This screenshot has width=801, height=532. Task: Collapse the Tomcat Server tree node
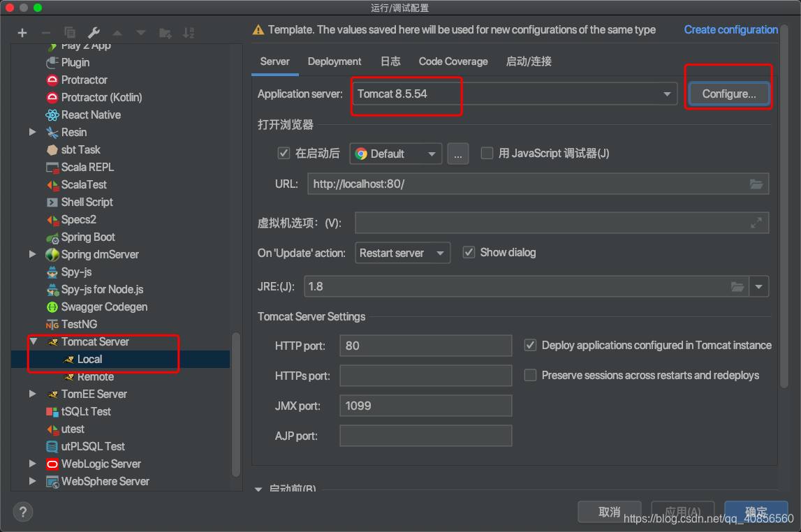tap(34, 341)
